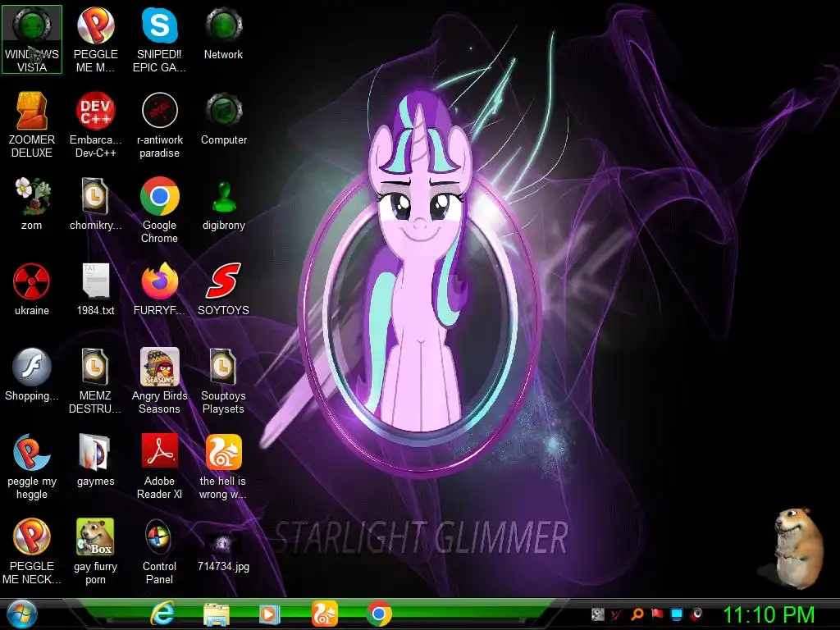Open the 11:10 PM taskbar clock
Screen dimensions: 840x630
coord(769,614)
